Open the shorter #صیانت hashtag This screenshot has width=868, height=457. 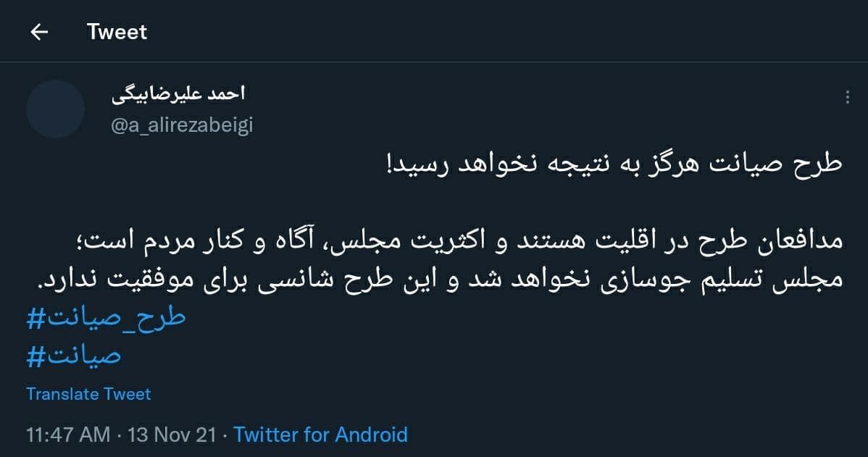click(x=74, y=355)
